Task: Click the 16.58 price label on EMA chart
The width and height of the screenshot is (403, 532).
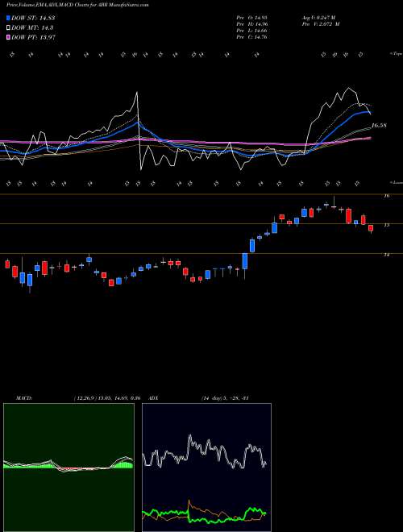Action: tap(379, 125)
